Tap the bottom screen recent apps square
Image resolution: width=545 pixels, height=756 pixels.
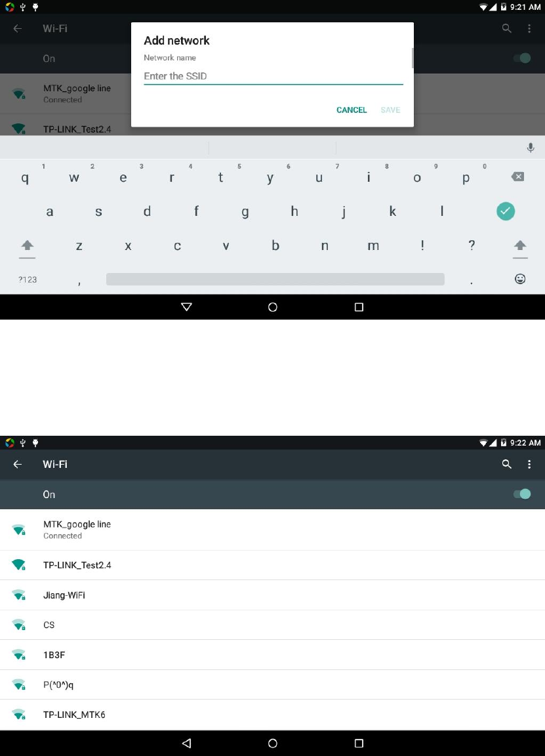pyautogui.click(x=359, y=743)
